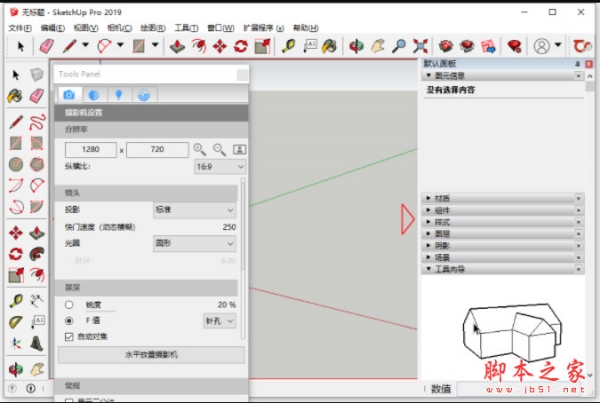Viewport: 600px width, 403px height.
Task: Expand the 阴影 panel section
Action: click(x=503, y=246)
